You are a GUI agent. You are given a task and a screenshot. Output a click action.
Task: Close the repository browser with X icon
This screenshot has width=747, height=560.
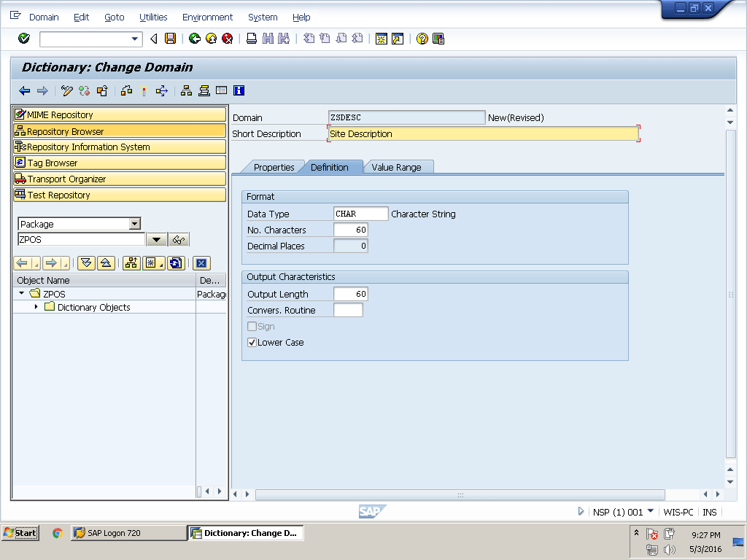pos(201,263)
